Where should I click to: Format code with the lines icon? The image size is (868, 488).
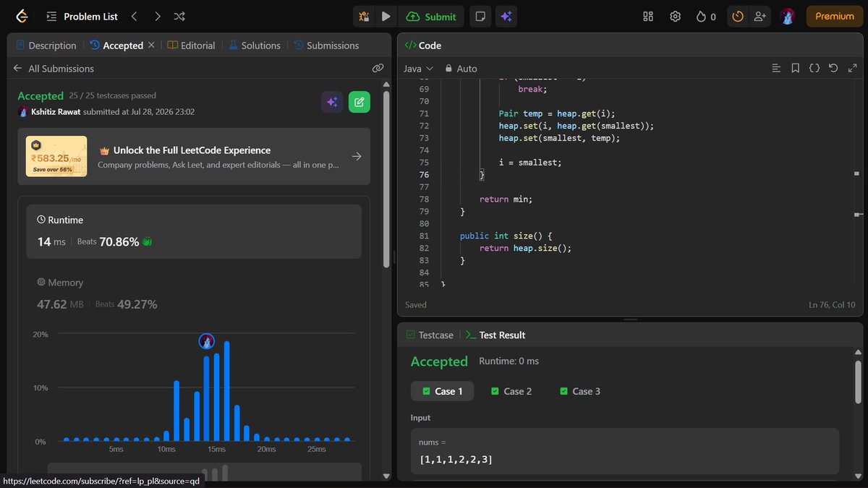click(x=776, y=68)
